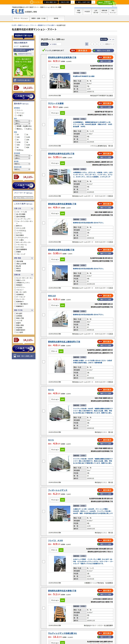This screenshot has height=644, width=129.
Task: Jump to 最後のページ
Action: tap(108, 44)
